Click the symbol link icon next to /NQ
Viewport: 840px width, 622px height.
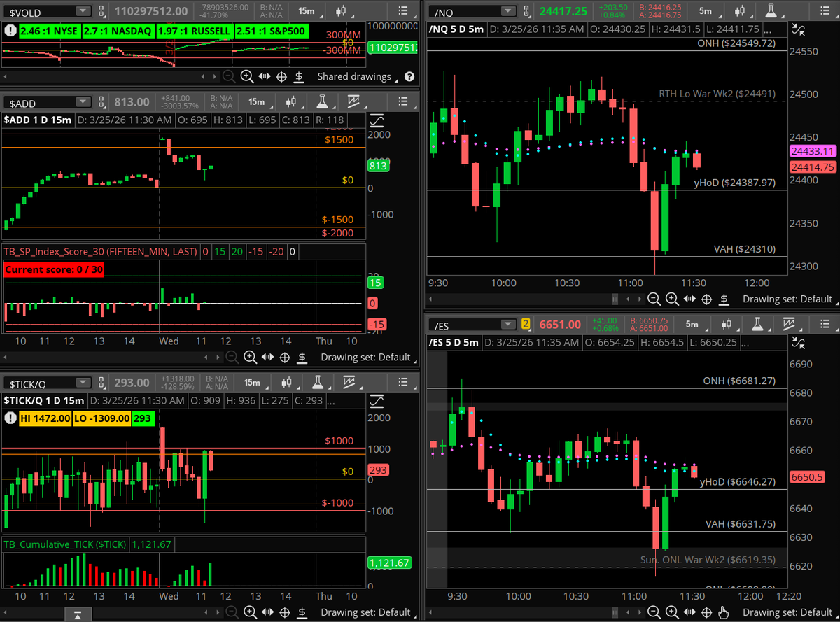[x=528, y=11]
